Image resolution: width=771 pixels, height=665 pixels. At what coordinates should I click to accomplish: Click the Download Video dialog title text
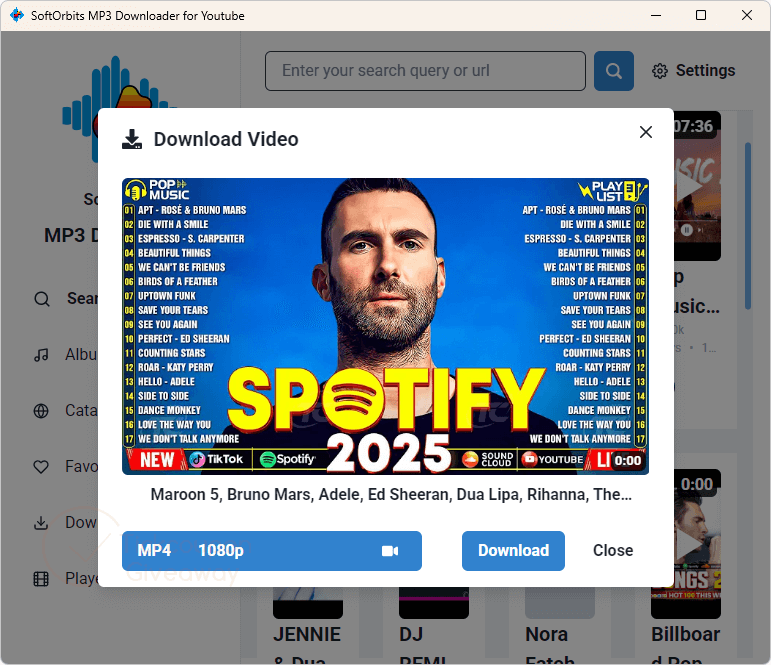[226, 140]
